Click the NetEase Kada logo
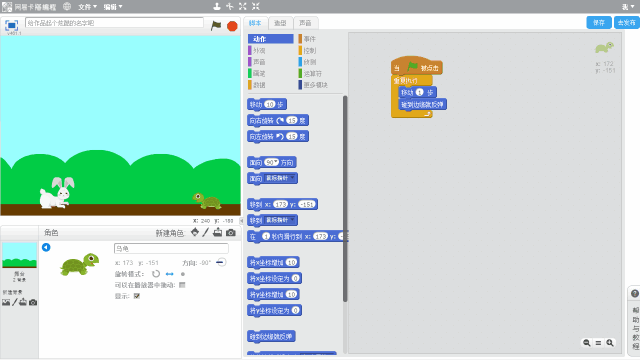This screenshot has height=360, width=640. 29,7
